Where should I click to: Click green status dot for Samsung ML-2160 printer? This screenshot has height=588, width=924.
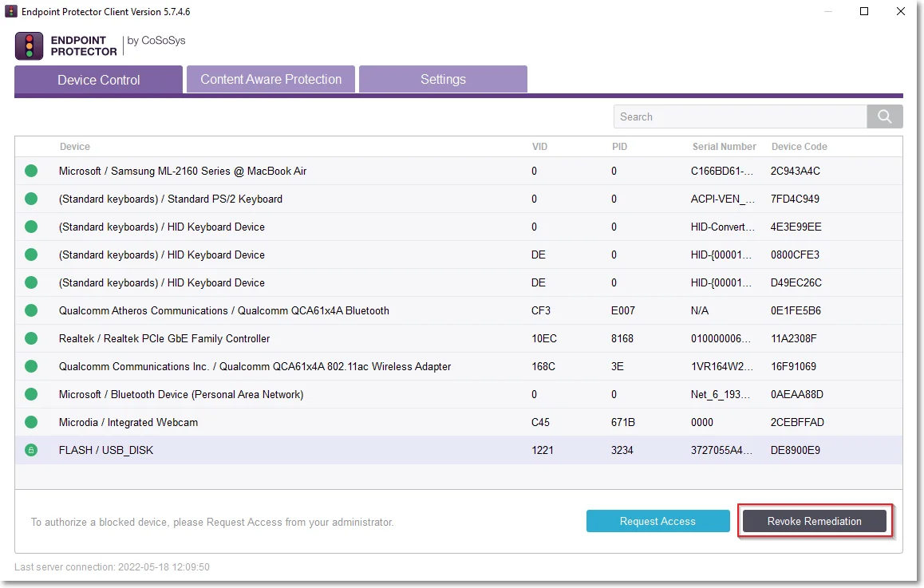(31, 171)
